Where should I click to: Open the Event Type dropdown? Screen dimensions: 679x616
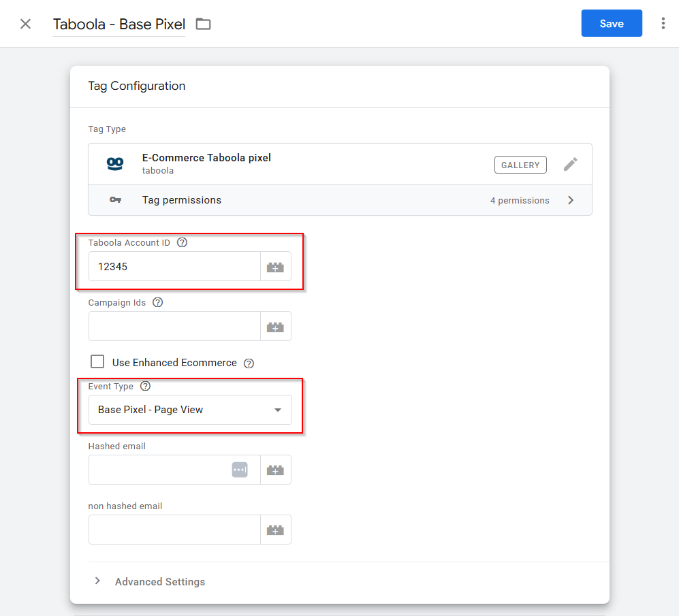pos(190,410)
